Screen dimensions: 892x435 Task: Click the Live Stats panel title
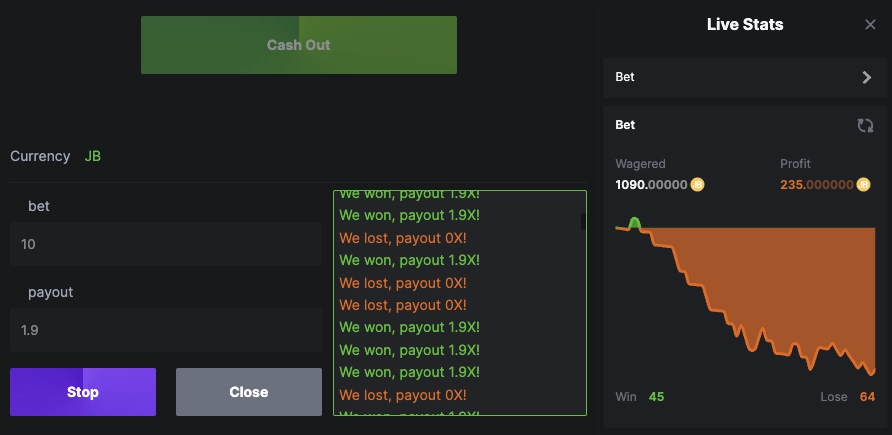tap(745, 25)
